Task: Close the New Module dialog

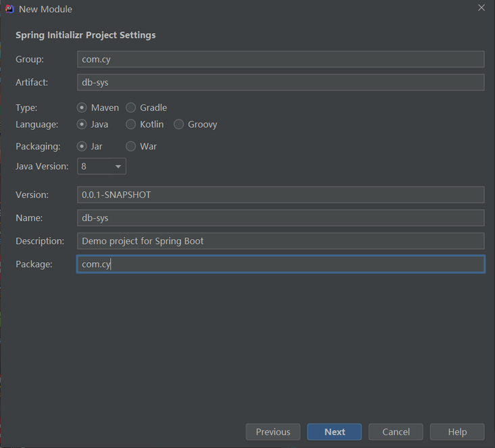Action: (x=481, y=8)
